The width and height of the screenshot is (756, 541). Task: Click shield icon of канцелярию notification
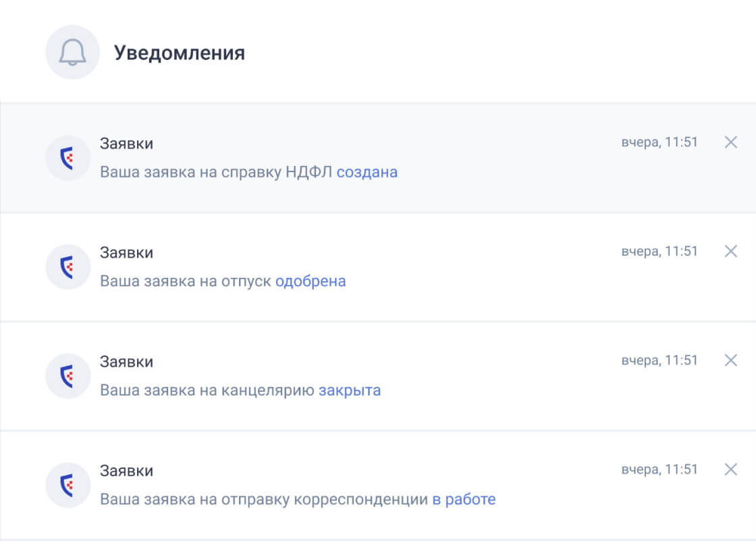67,376
